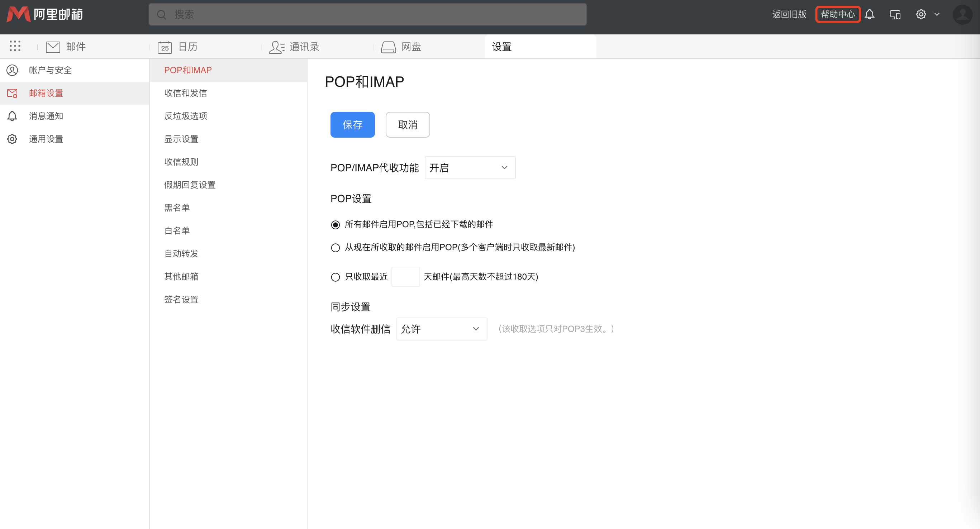Click the general settings gear in the sidebar
This screenshot has height=529, width=980.
point(12,139)
